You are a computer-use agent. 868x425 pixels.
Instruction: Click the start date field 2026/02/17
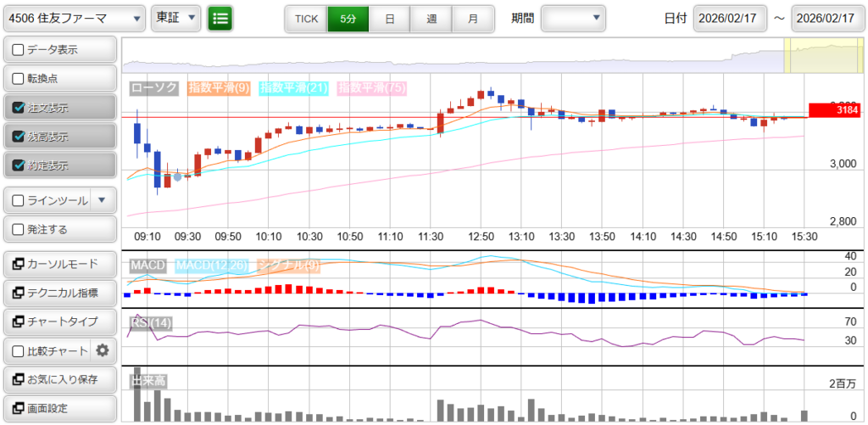tap(730, 18)
